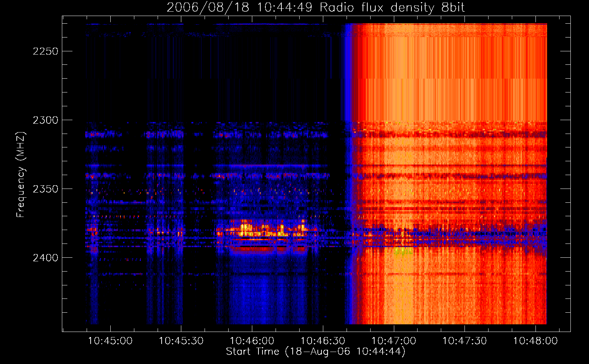Viewport: 589px width, 364px height.
Task: Click the 10:45:30 time tick label
Action: coord(181,341)
